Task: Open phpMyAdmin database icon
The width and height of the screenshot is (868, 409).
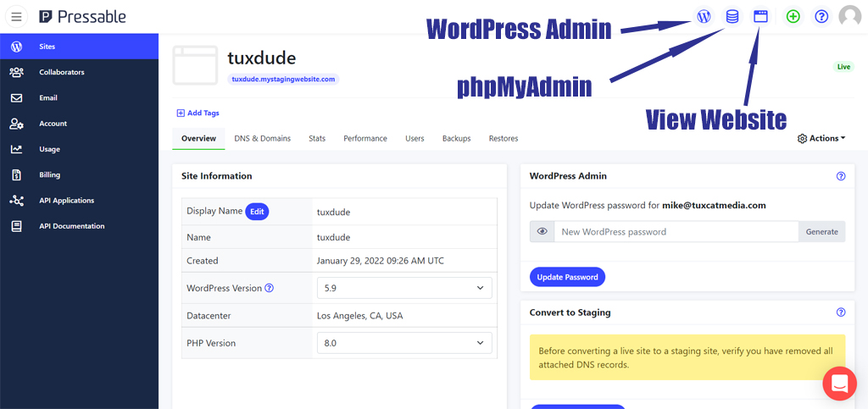Action: (732, 17)
